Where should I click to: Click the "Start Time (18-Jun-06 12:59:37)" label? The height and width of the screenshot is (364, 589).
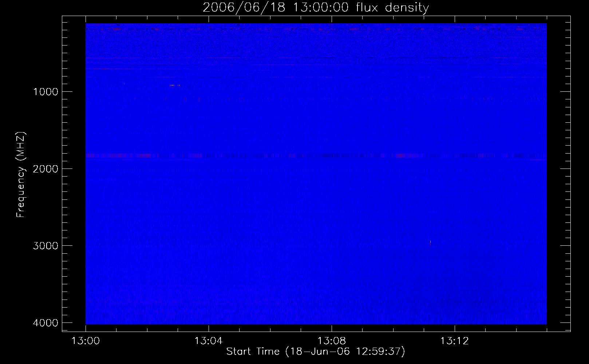(x=316, y=352)
